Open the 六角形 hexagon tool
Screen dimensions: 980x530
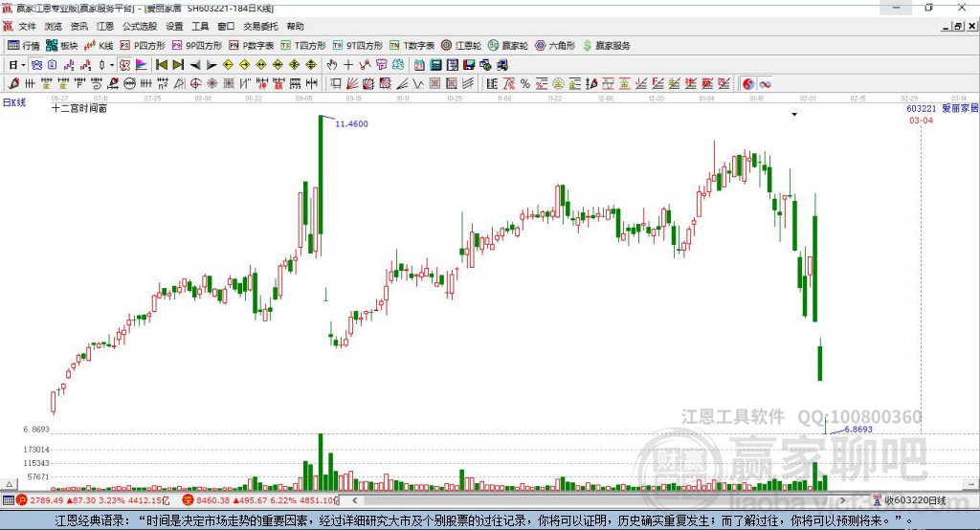tap(554, 46)
